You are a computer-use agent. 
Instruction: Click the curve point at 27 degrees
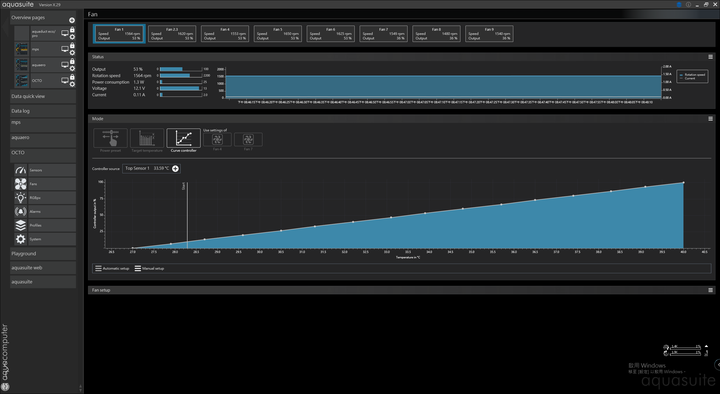(133, 248)
